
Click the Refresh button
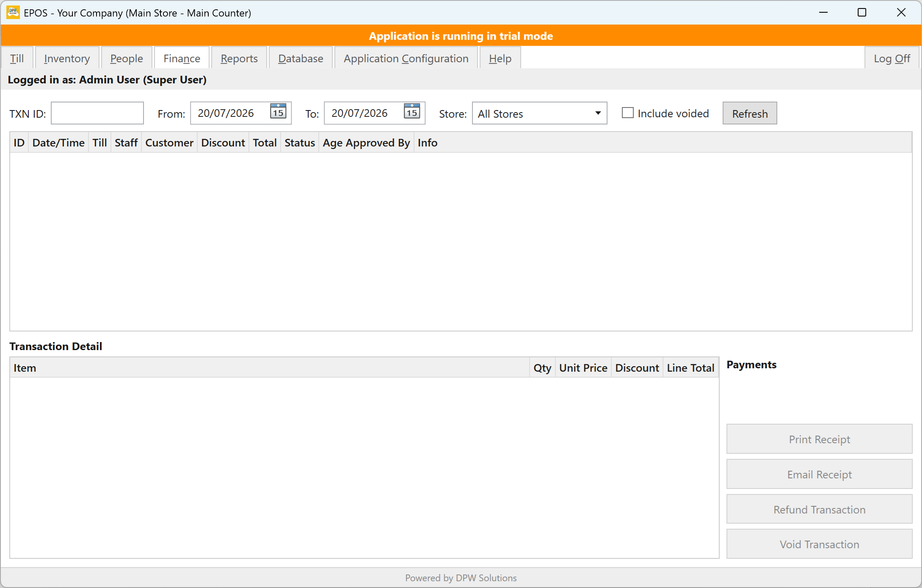click(x=750, y=113)
